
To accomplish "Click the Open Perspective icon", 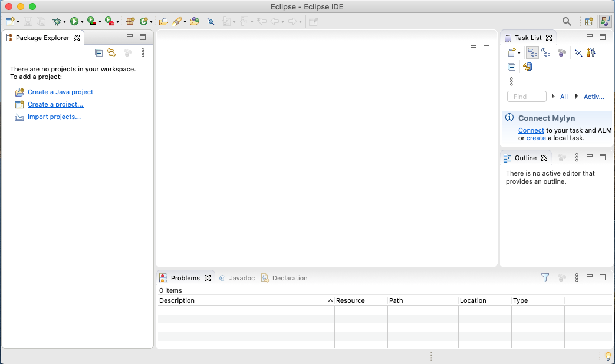I will point(588,21).
